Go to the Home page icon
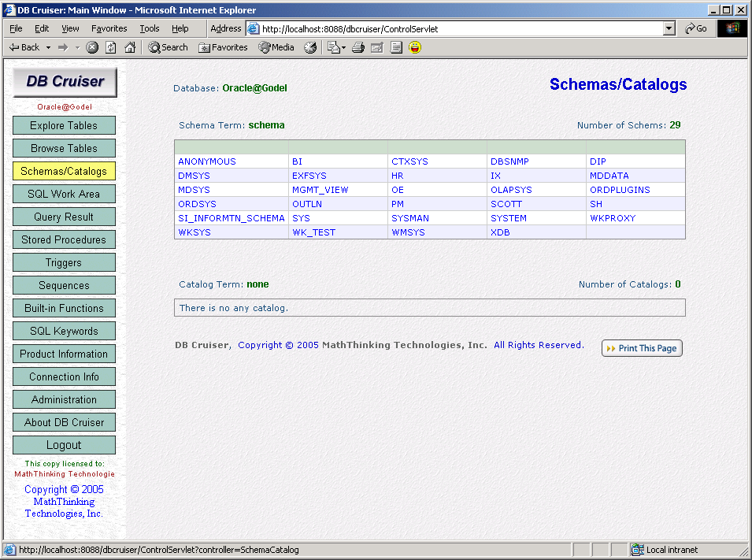The width and height of the screenshot is (752, 560). tap(130, 47)
